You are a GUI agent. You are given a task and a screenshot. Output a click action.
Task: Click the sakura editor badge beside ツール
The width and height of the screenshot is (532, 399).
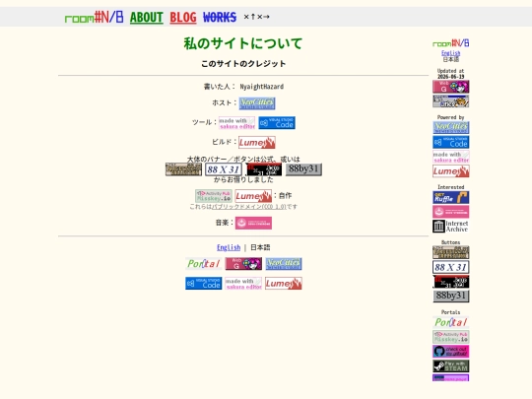pos(236,123)
